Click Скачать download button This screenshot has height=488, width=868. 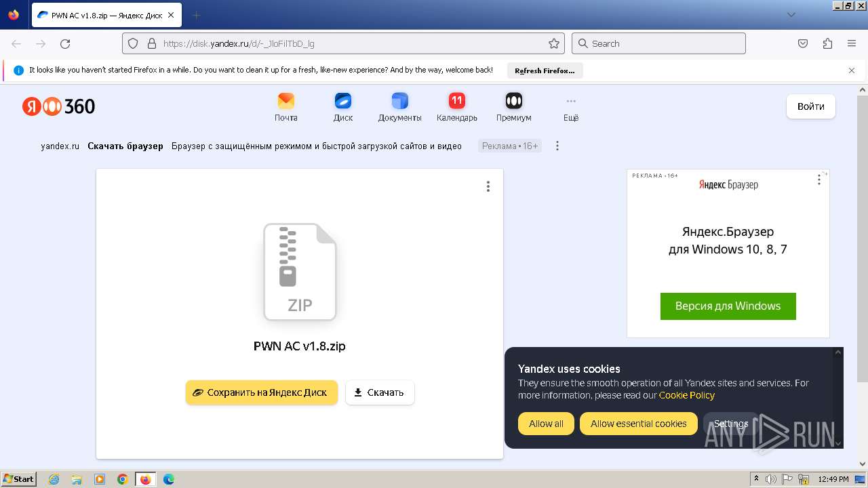(380, 392)
